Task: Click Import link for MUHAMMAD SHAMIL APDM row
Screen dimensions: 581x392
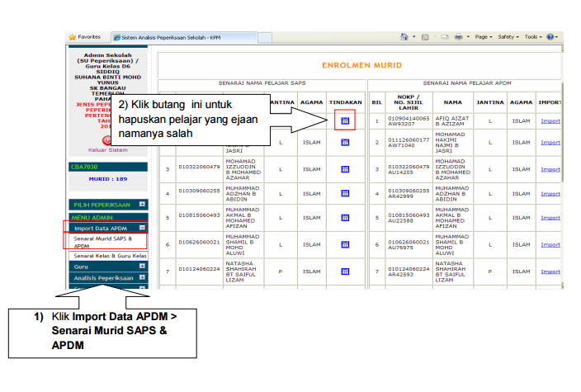Action: click(x=550, y=245)
